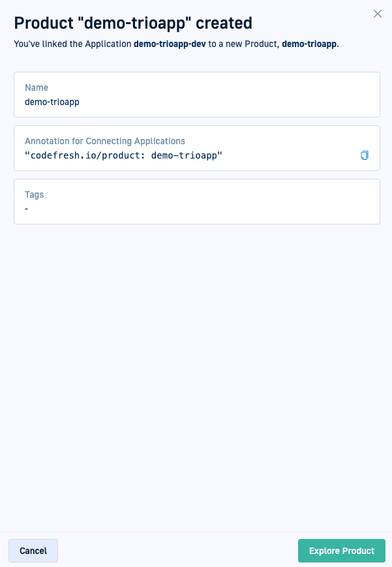
Task: Click the word "created" in the title
Action: tap(224, 23)
